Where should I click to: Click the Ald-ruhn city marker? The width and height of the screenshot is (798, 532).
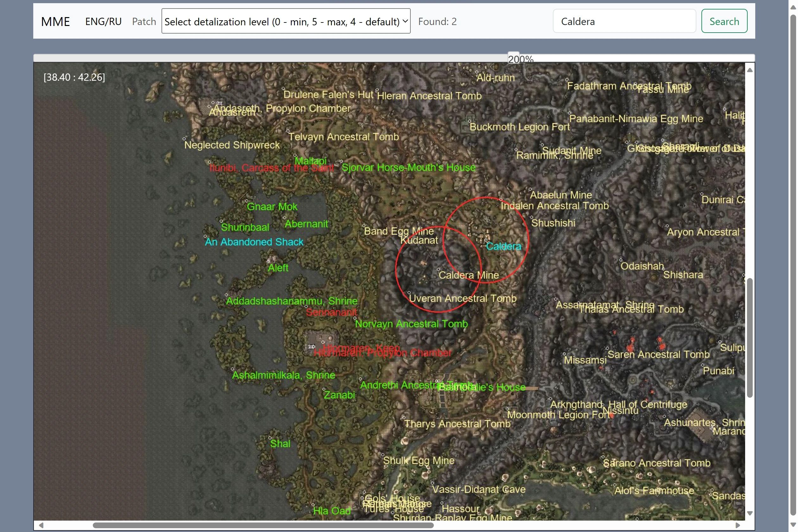point(477,72)
